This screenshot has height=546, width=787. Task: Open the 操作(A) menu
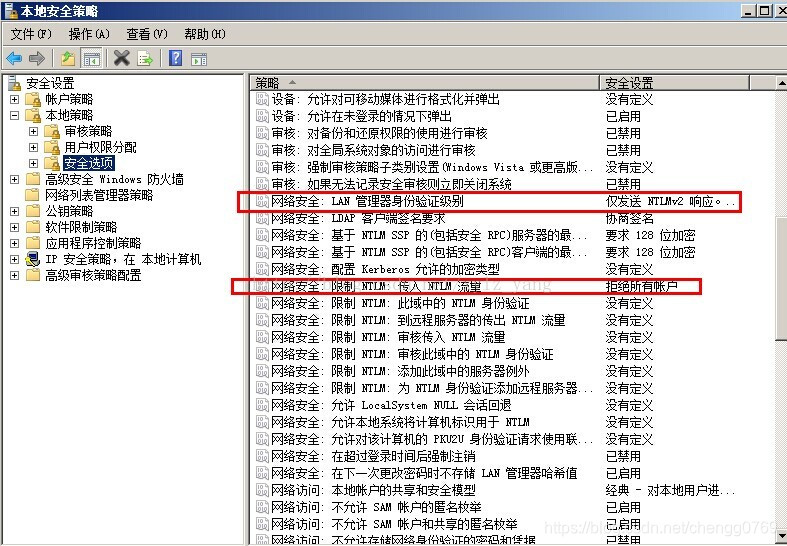coord(88,34)
